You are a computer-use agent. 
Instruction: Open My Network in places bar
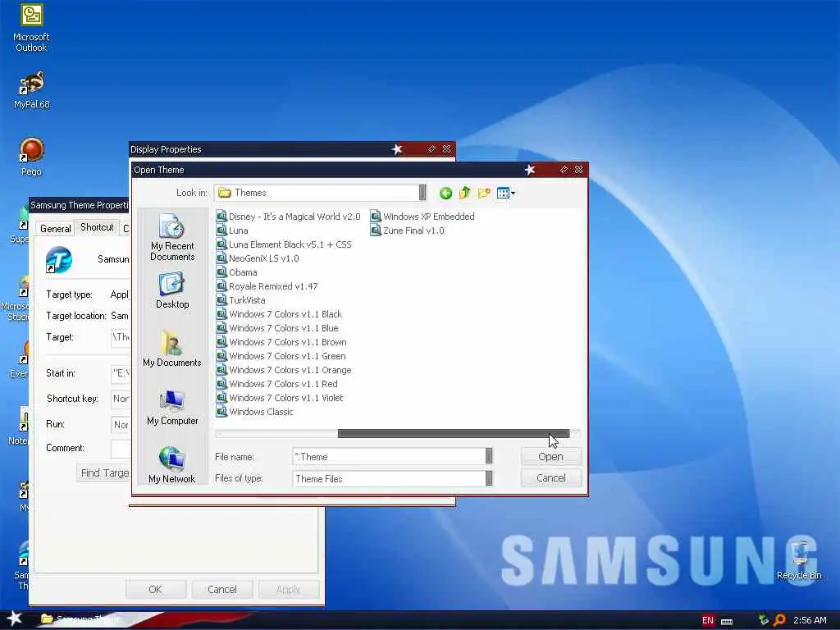pos(172,465)
